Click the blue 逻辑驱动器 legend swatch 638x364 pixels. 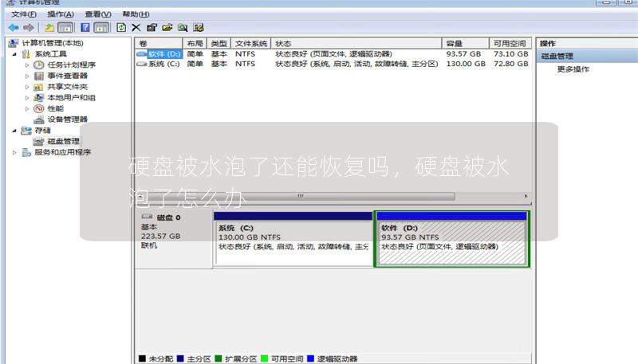coord(310,358)
